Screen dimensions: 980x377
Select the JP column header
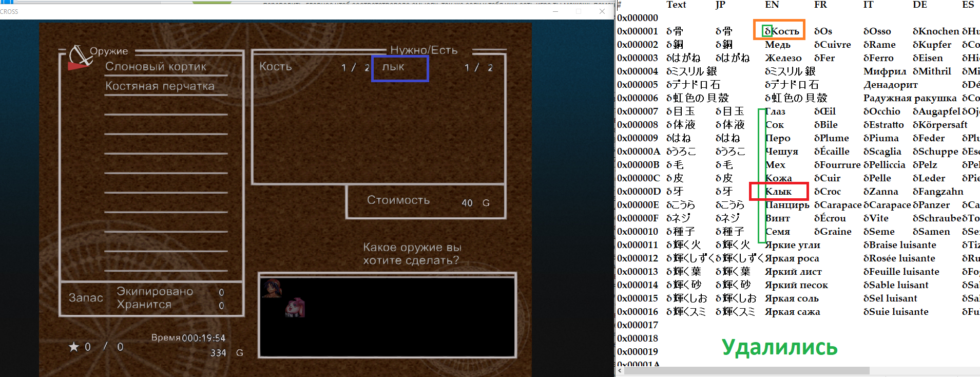[x=720, y=5]
